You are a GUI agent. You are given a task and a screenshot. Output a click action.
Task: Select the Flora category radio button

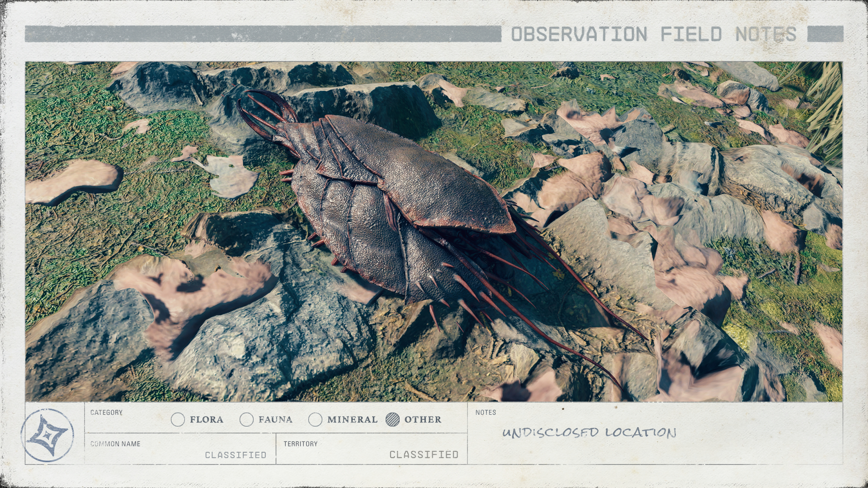(178, 419)
